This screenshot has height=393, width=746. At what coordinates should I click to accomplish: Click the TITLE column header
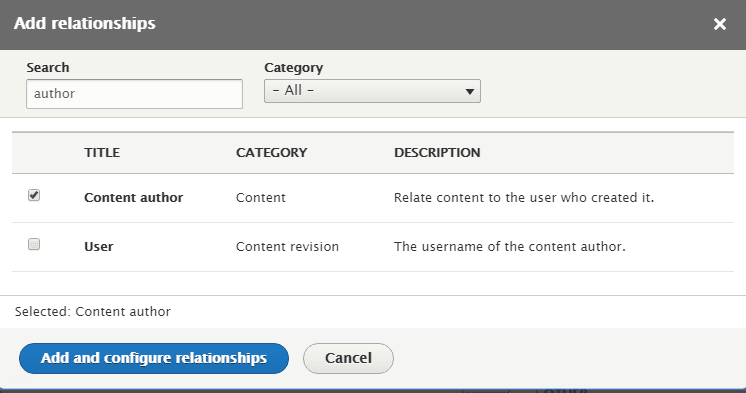[102, 153]
